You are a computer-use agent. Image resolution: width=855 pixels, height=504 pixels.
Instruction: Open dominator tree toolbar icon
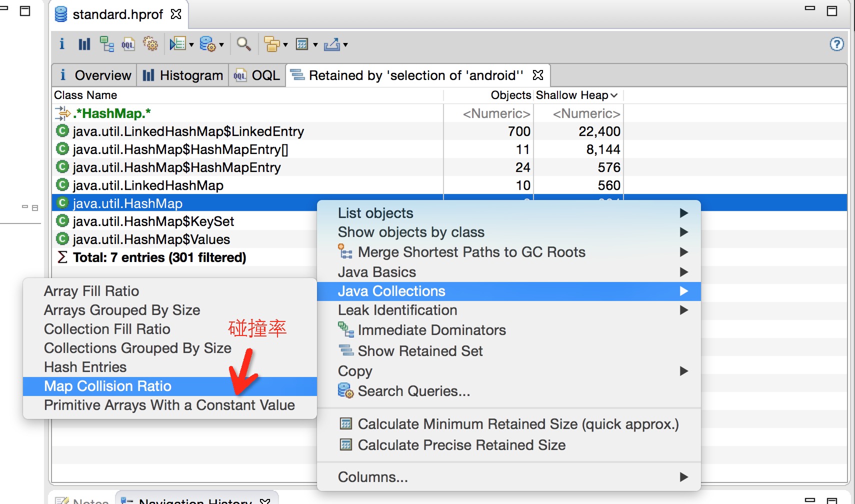106,44
